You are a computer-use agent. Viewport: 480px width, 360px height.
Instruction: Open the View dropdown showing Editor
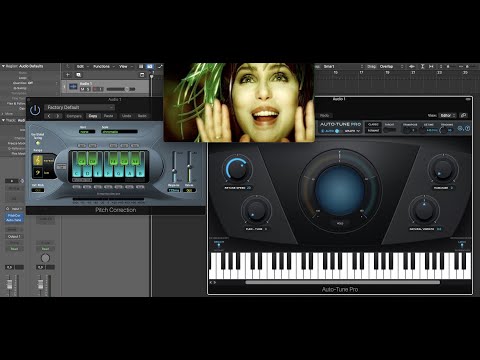coord(447,115)
